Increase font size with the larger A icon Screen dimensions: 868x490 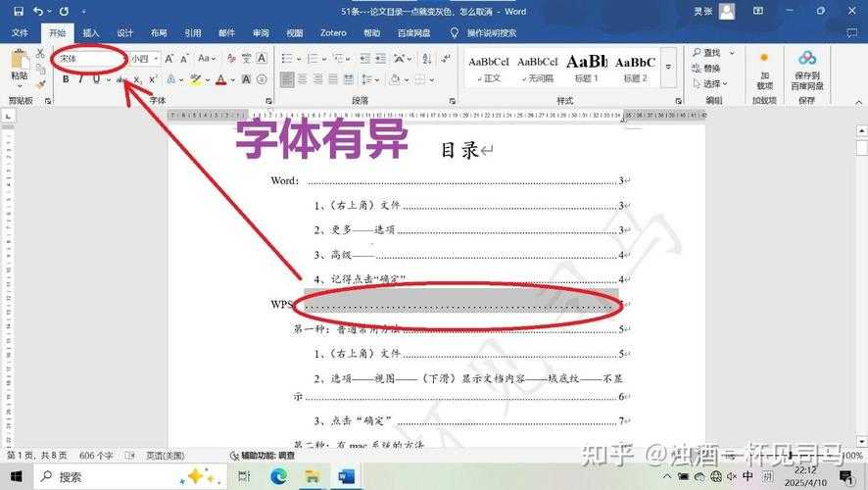click(169, 58)
